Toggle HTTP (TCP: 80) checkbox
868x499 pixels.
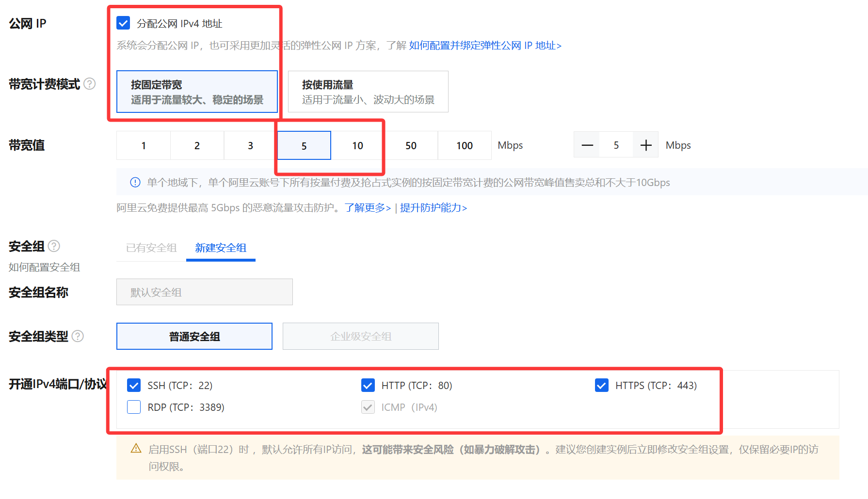(368, 385)
